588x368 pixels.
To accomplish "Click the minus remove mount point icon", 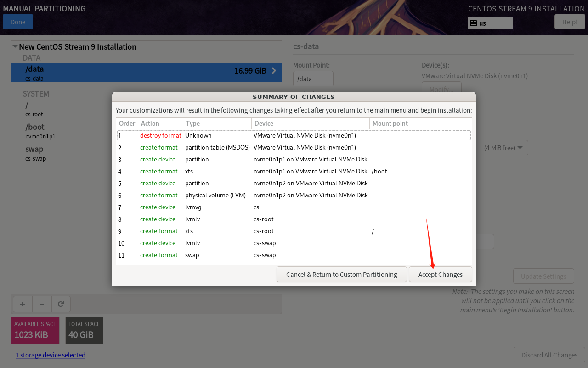I will pos(42,304).
